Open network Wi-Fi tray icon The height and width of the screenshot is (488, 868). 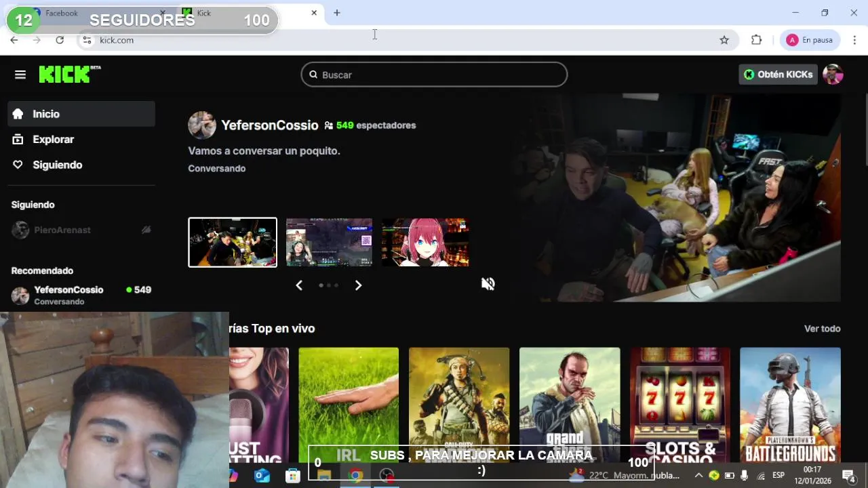[761, 476]
